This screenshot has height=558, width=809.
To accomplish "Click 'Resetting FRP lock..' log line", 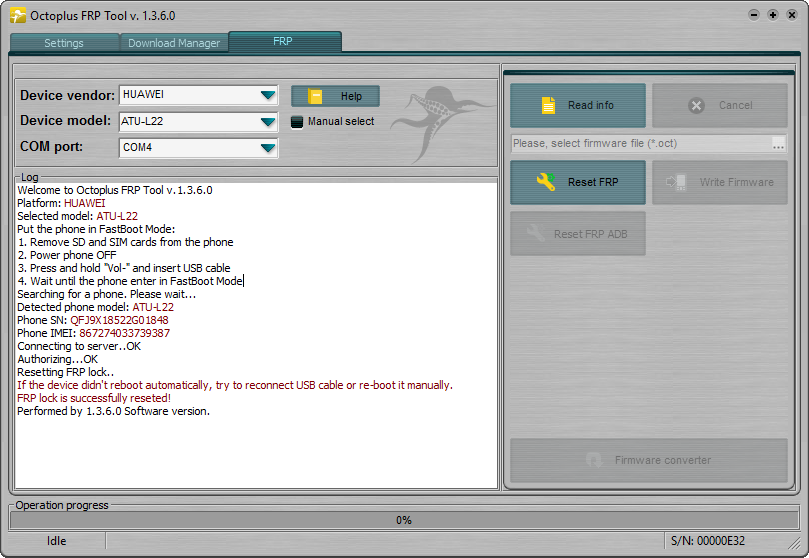I will point(66,372).
